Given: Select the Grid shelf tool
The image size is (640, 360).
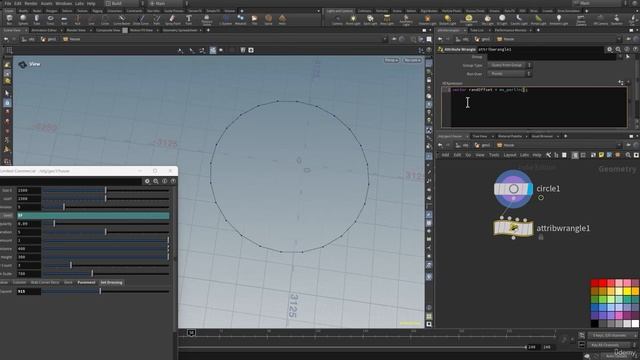Looking at the screenshot, I should 64,19.
